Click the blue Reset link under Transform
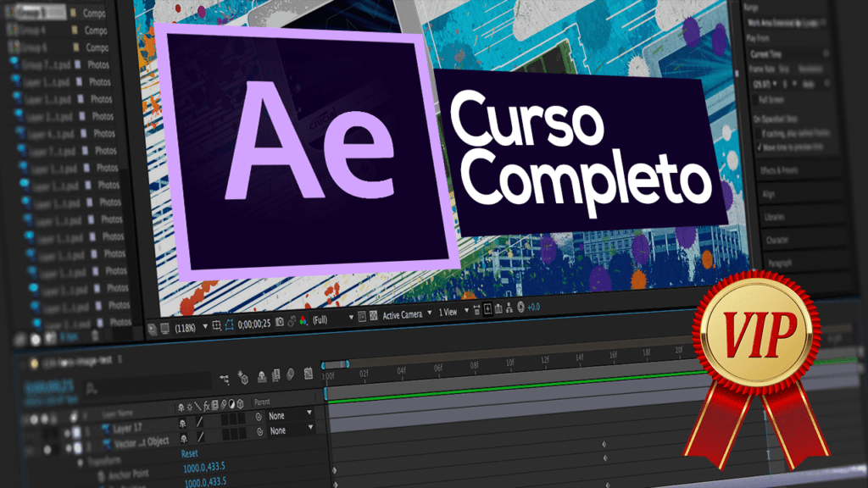Viewport: 868px width, 488px height. tap(189, 453)
